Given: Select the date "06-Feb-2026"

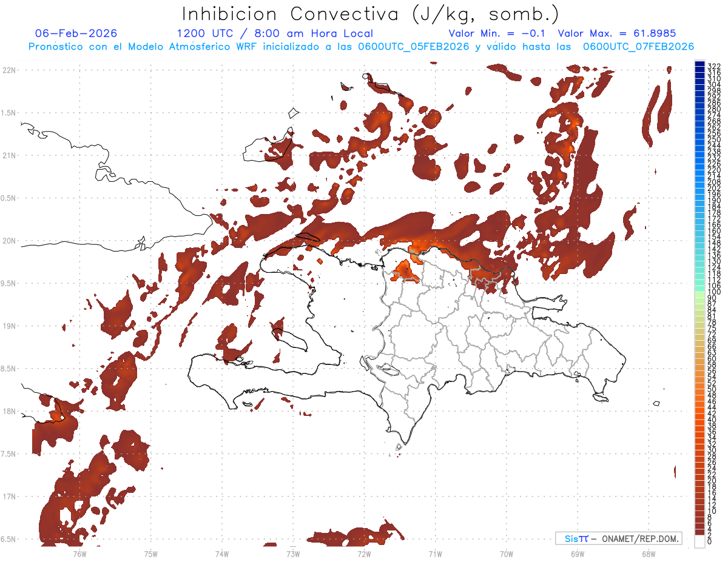Looking at the screenshot, I should pos(76,33).
